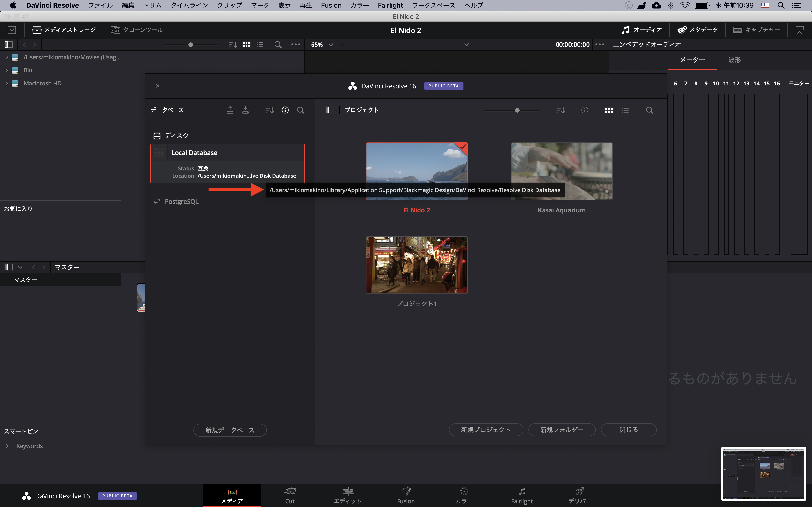Adjust the project thumbnail size slider
Image resolution: width=812 pixels, height=507 pixels.
[x=517, y=110]
